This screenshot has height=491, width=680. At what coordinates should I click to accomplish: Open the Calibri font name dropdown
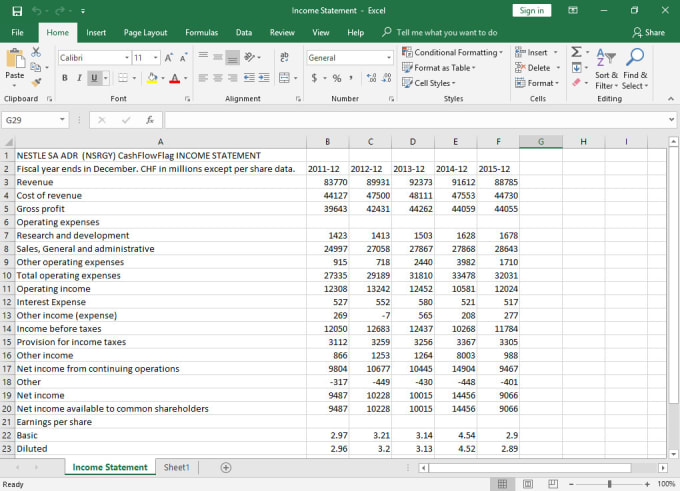coord(127,58)
